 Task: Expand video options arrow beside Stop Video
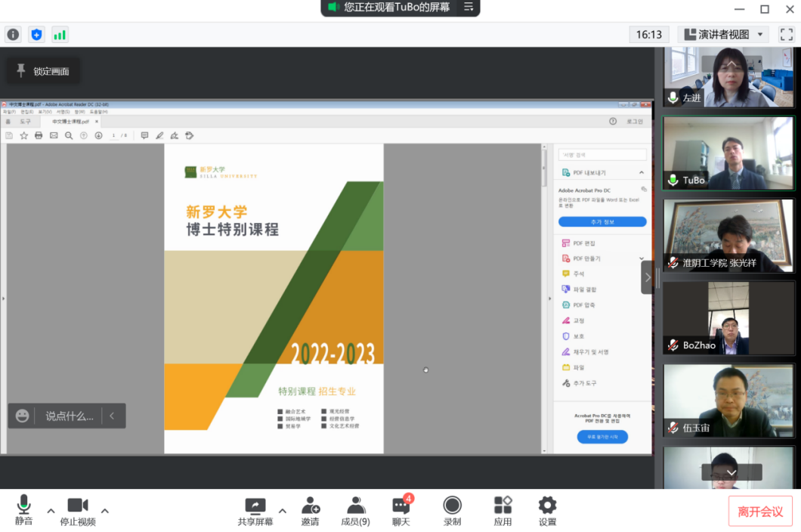105,511
